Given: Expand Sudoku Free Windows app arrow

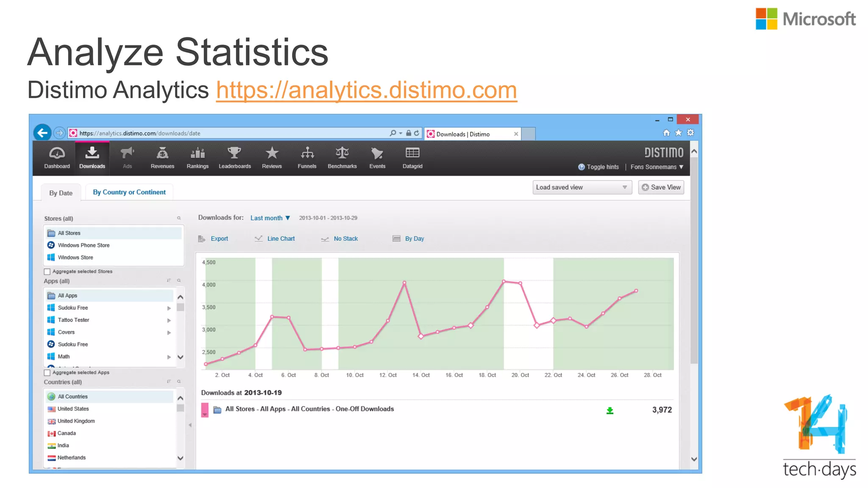Looking at the screenshot, I should [x=169, y=308].
